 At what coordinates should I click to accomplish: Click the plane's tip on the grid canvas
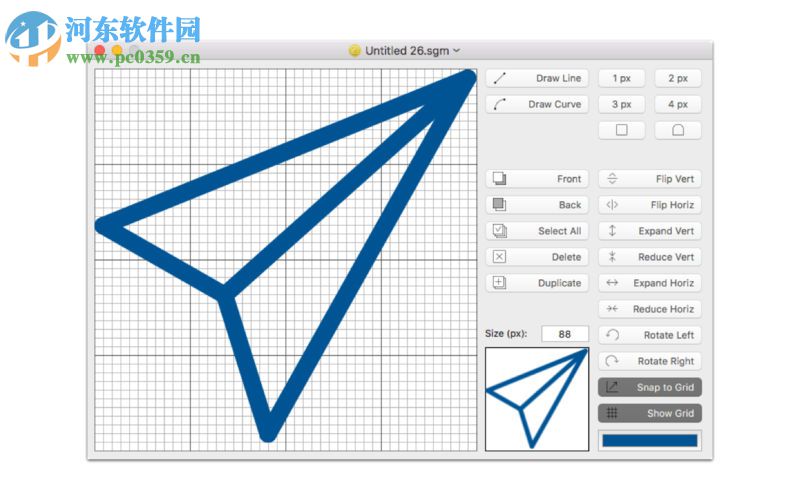[468, 78]
